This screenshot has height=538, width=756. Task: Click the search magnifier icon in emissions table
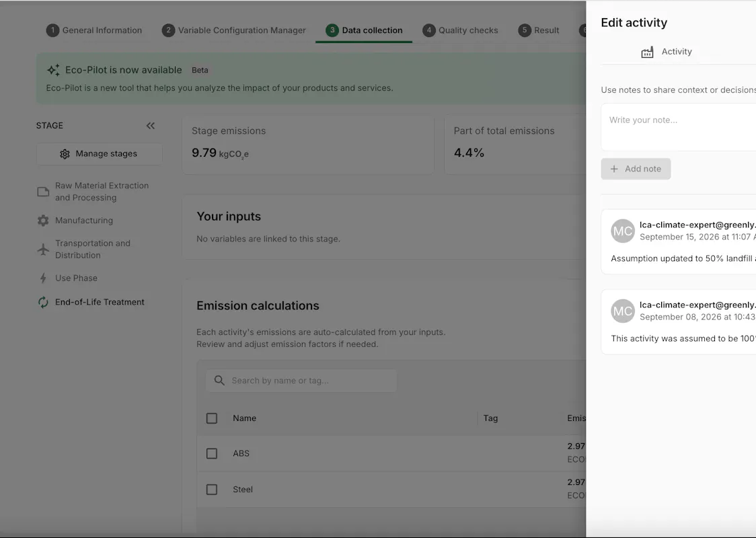click(219, 381)
